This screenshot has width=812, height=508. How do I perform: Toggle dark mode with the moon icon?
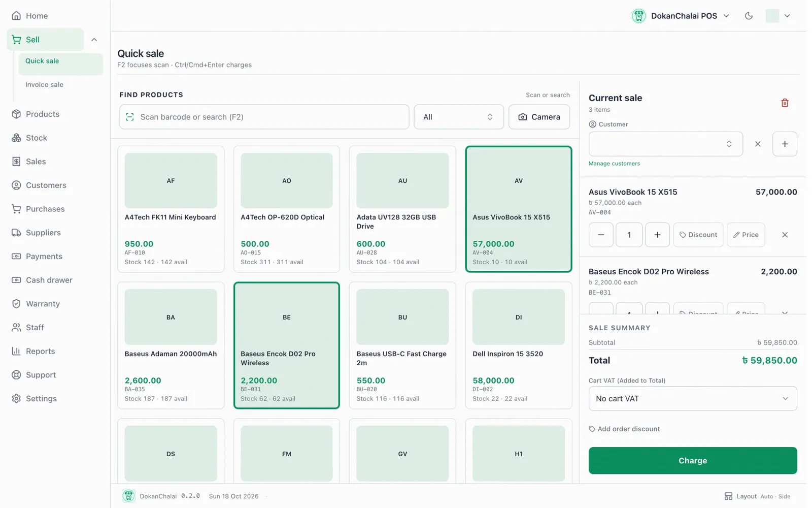coord(749,16)
